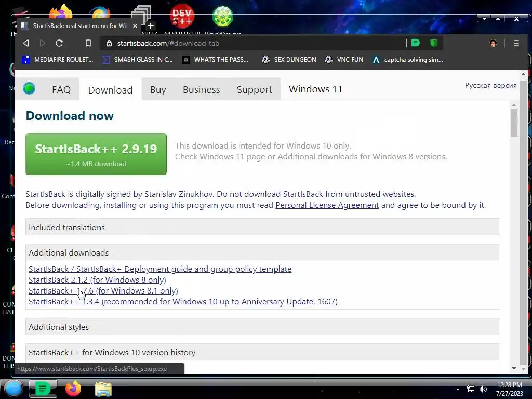Open SMASH GLASS IN C... bookmark

coord(138,60)
